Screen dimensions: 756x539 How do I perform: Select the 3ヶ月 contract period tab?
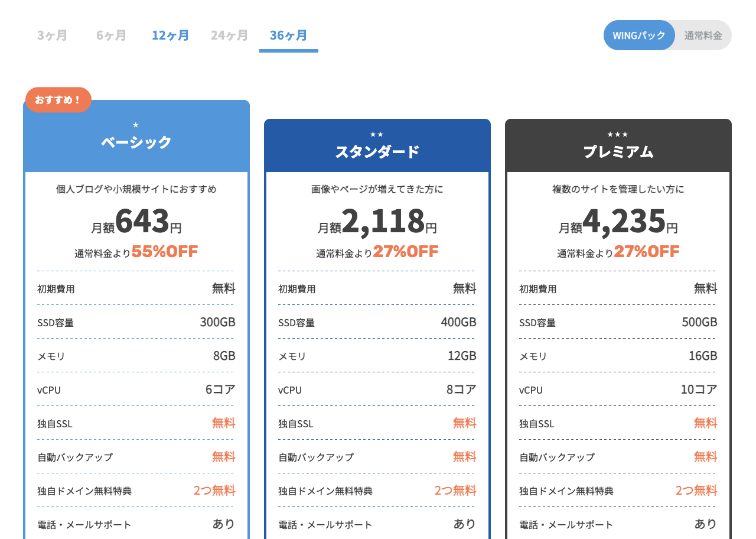click(52, 35)
